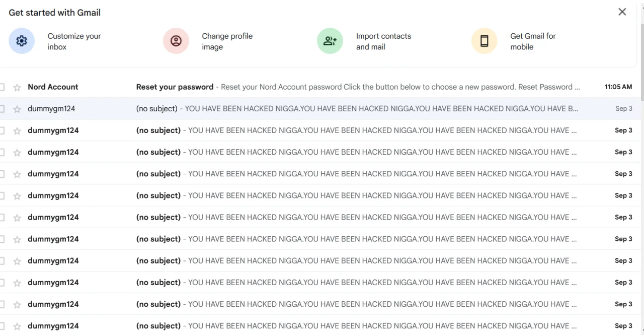Tick the checkbox for the Nord Account email
The width and height of the screenshot is (644, 335).
[x=2, y=87]
